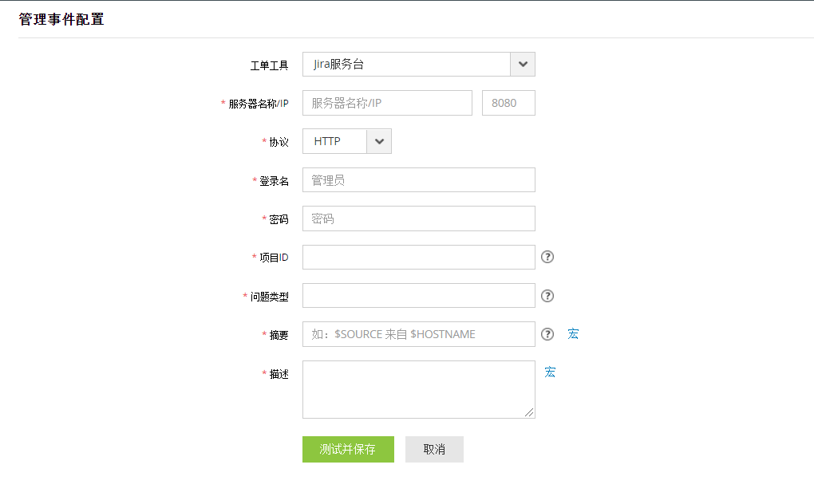The height and width of the screenshot is (504, 814).
Task: Click inside the 描述 textarea
Action: pos(418,388)
